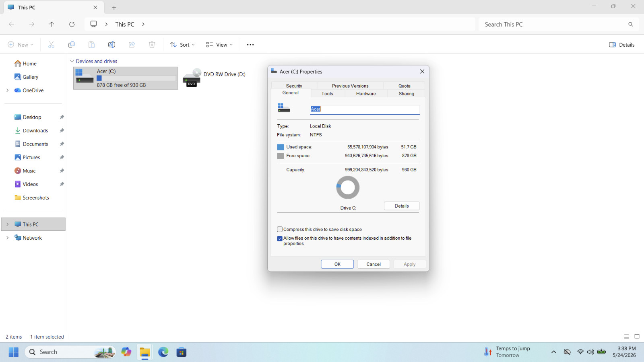Open the clock showing 3:38 PM
This screenshot has height=362, width=644.
[625, 352]
